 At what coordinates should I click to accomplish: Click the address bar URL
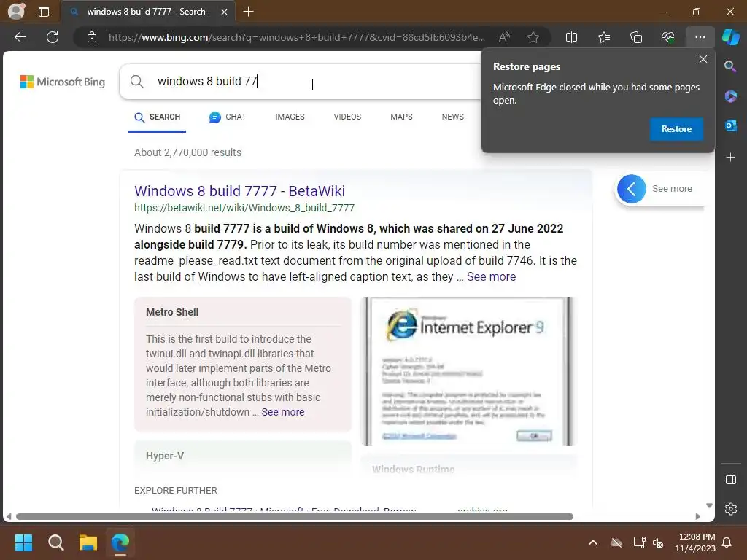click(296, 37)
